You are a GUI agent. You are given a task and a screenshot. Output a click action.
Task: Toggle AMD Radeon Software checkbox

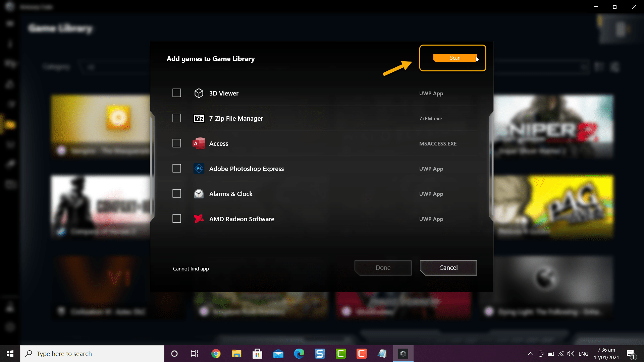(x=177, y=219)
